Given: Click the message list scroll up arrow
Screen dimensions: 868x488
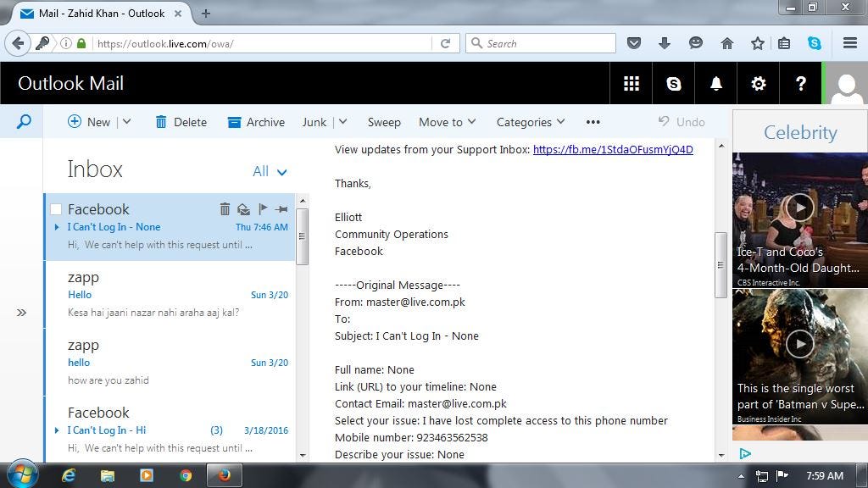Looking at the screenshot, I should click(x=303, y=200).
